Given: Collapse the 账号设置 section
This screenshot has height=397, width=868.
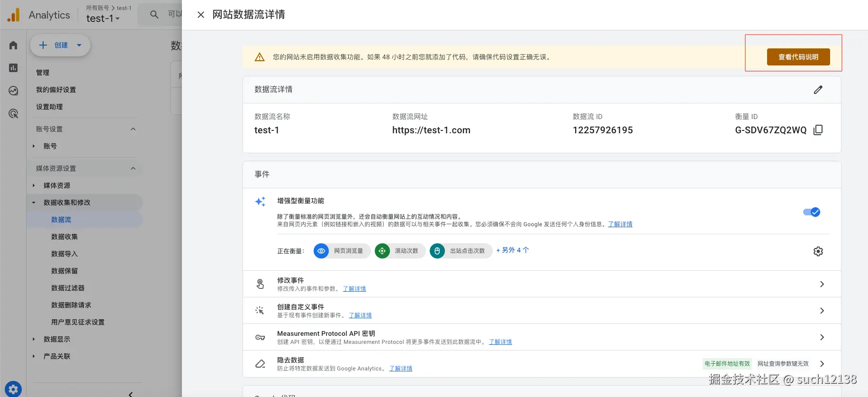Looking at the screenshot, I should pos(133,129).
